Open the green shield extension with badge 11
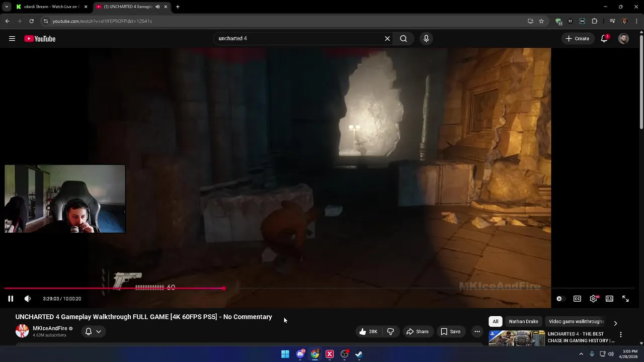Image resolution: width=644 pixels, height=362 pixels. tap(558, 21)
